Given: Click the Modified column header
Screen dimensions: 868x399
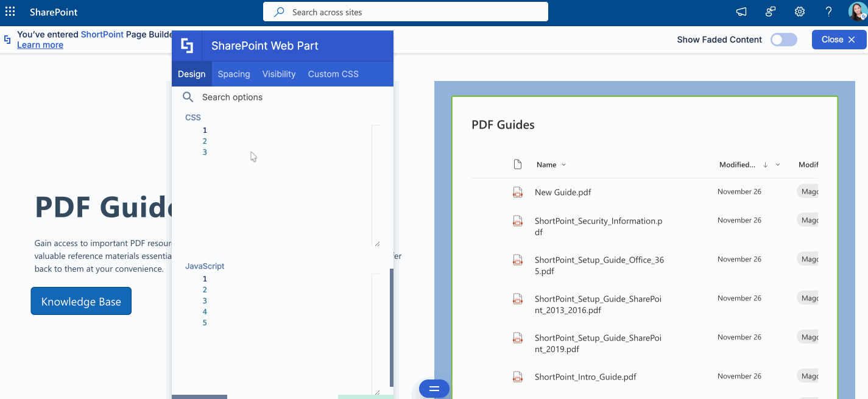Looking at the screenshot, I should [737, 164].
